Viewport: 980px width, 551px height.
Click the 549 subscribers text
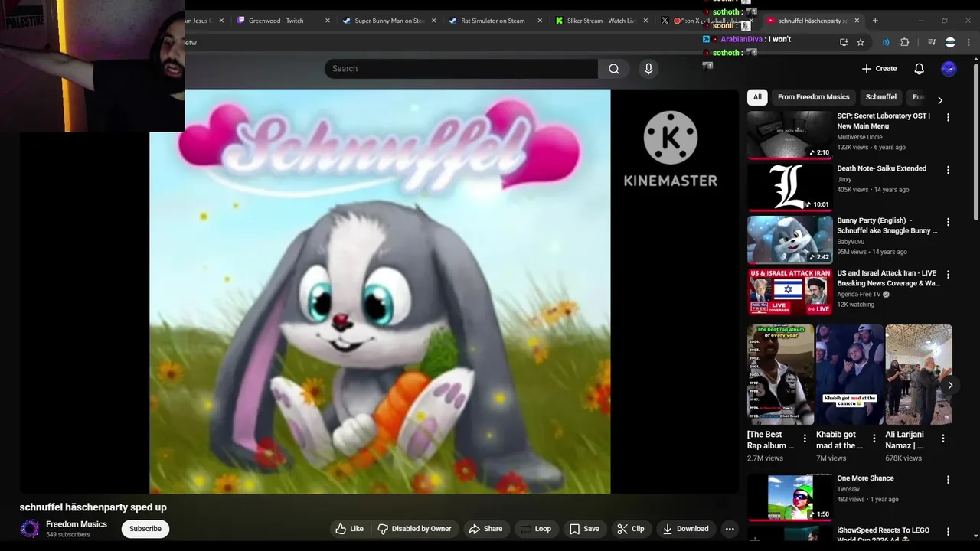point(67,535)
